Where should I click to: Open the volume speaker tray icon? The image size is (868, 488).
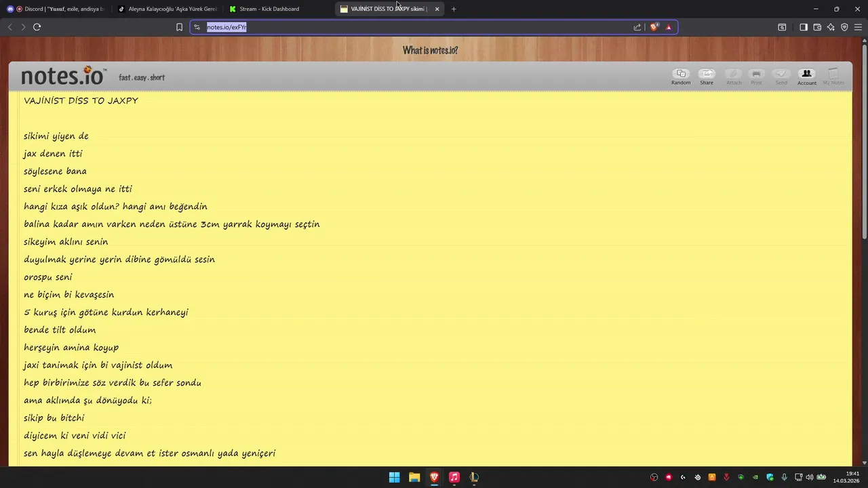(x=809, y=477)
